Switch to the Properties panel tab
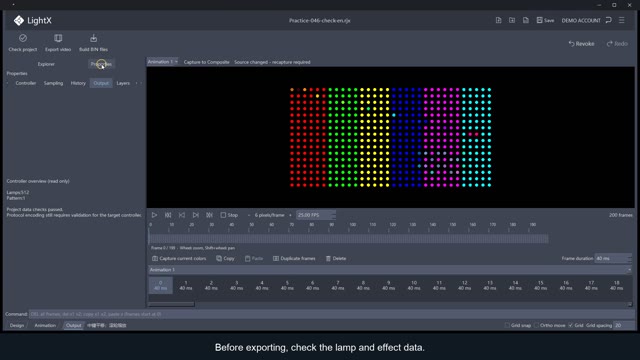640x360 pixels. 101,64
